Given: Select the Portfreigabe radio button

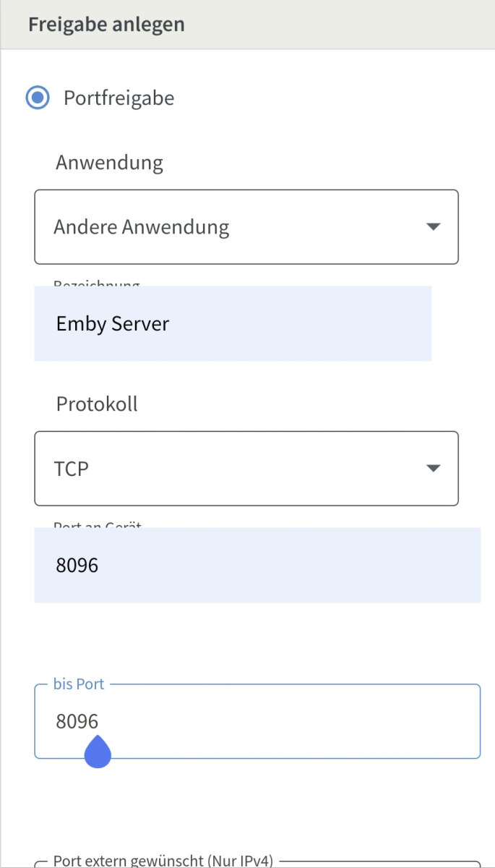Looking at the screenshot, I should click(x=37, y=98).
